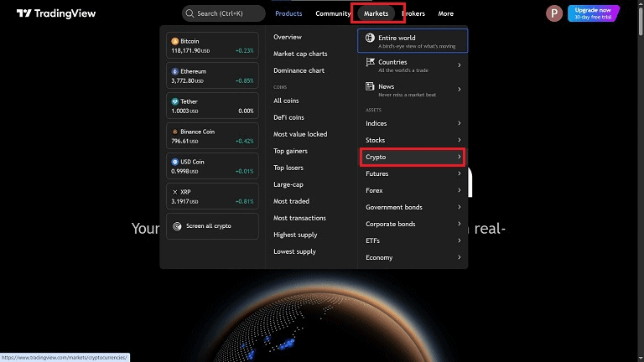The image size is (644, 362).
Task: Click the Bitcoin coin icon
Action: [x=175, y=41]
